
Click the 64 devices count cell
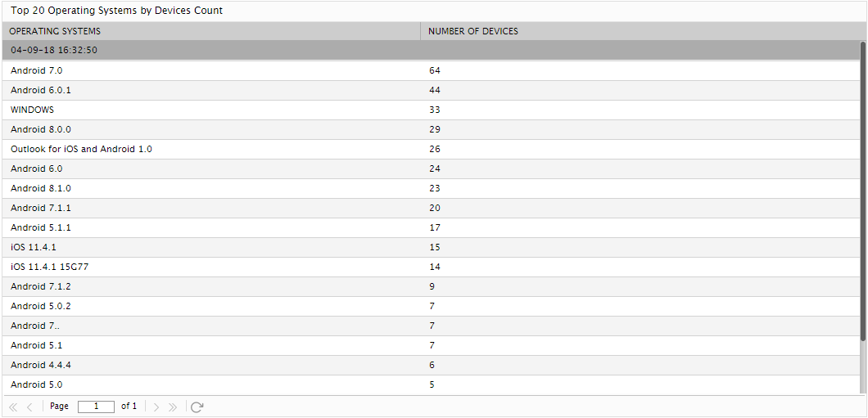[x=640, y=71]
